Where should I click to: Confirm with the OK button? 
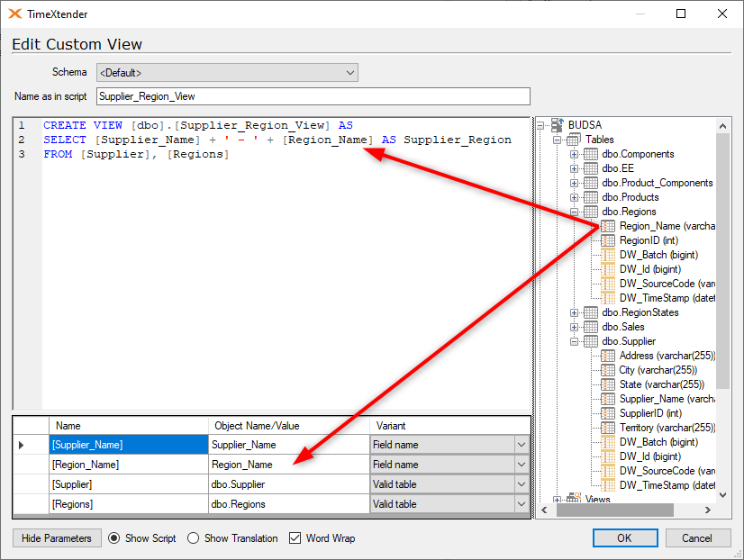[625, 538]
